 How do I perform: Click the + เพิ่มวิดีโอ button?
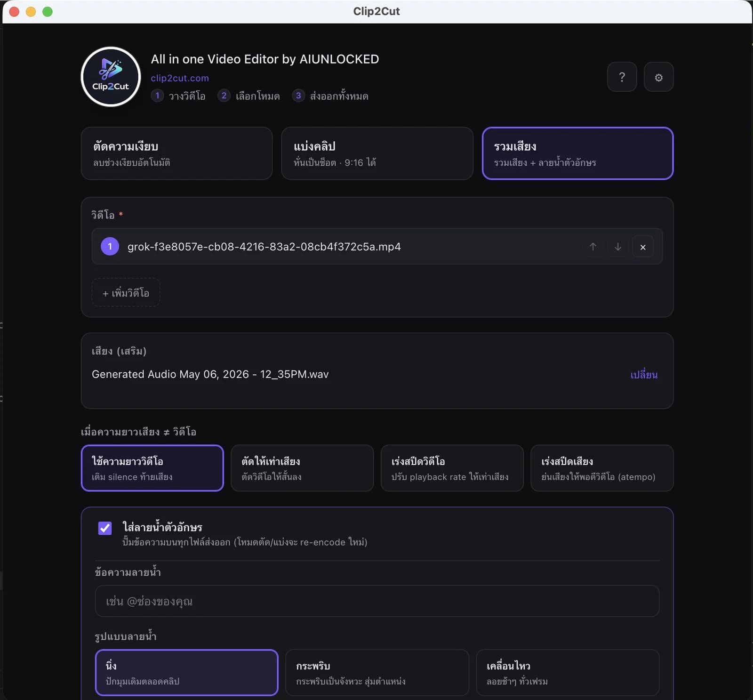(x=126, y=293)
